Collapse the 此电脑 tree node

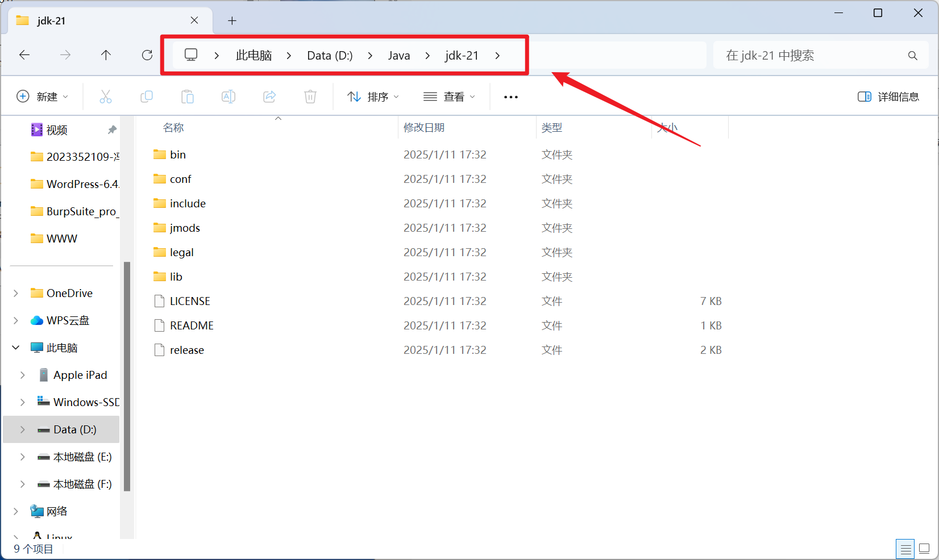(x=16, y=348)
